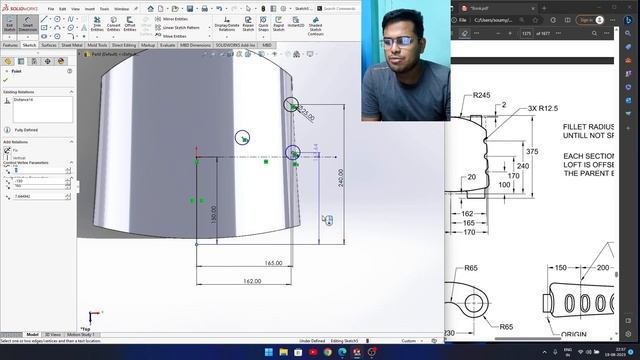Screen dimensions: 640x360
Task: Select the Sketch Text tool
Action: point(84,28)
